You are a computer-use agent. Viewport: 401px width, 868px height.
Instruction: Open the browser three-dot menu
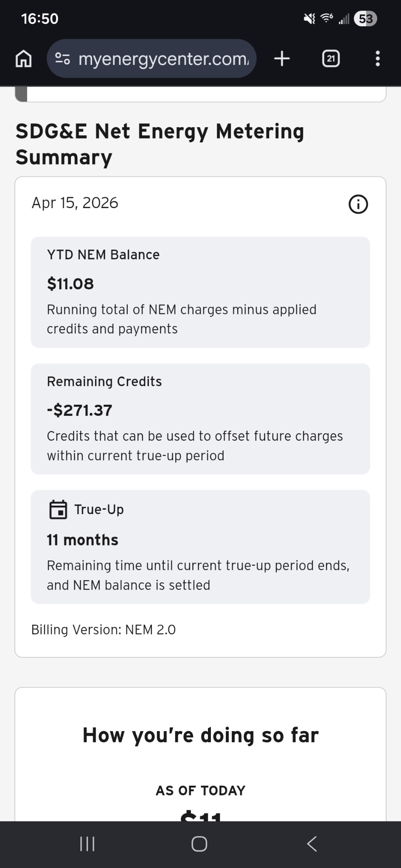click(378, 58)
